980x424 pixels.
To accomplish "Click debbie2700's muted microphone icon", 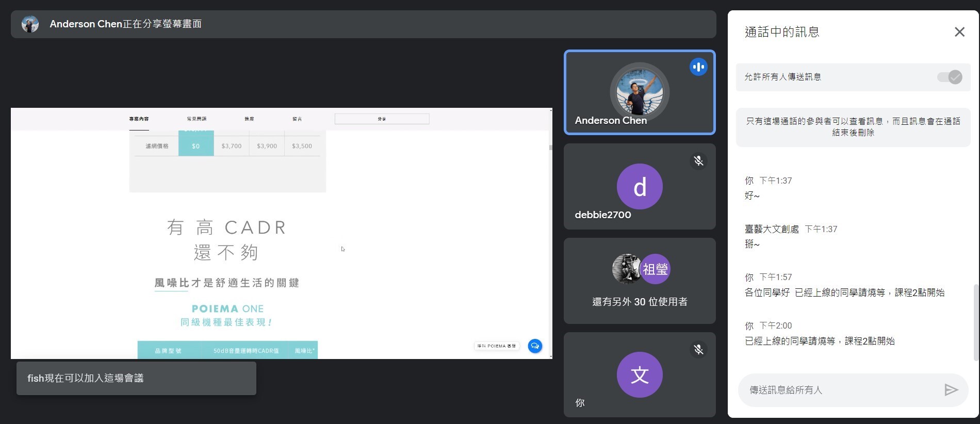I will pos(698,161).
